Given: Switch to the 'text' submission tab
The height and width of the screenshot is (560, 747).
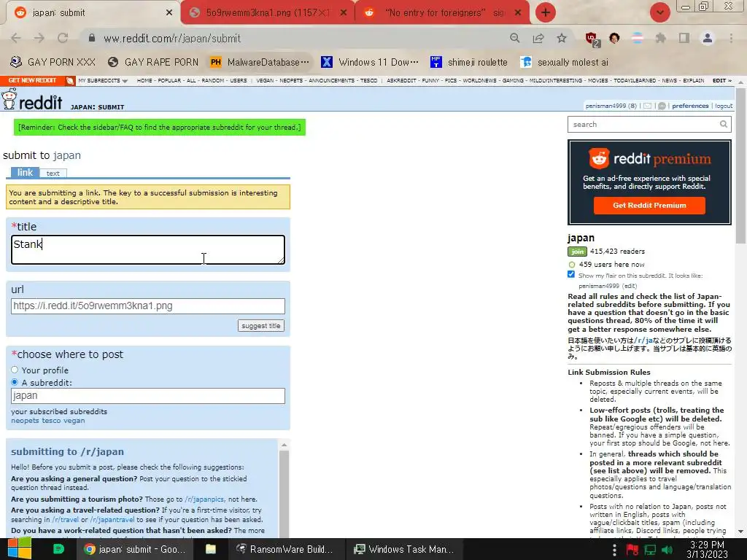Looking at the screenshot, I should pyautogui.click(x=53, y=174).
